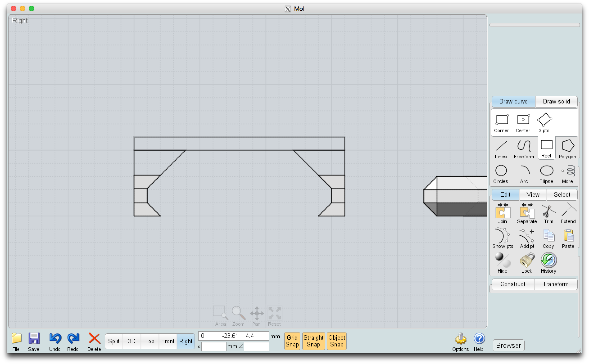Toggle Object Snap on or off
The width and height of the screenshot is (589, 364).
[337, 341]
